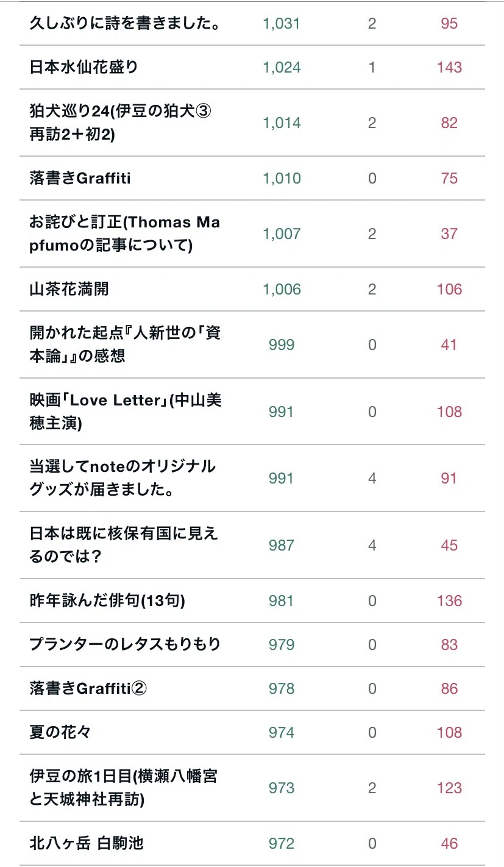Open the お詫びと訂正 Thomas Mapfumo article
The width and height of the screenshot is (504, 867).
coord(125,234)
